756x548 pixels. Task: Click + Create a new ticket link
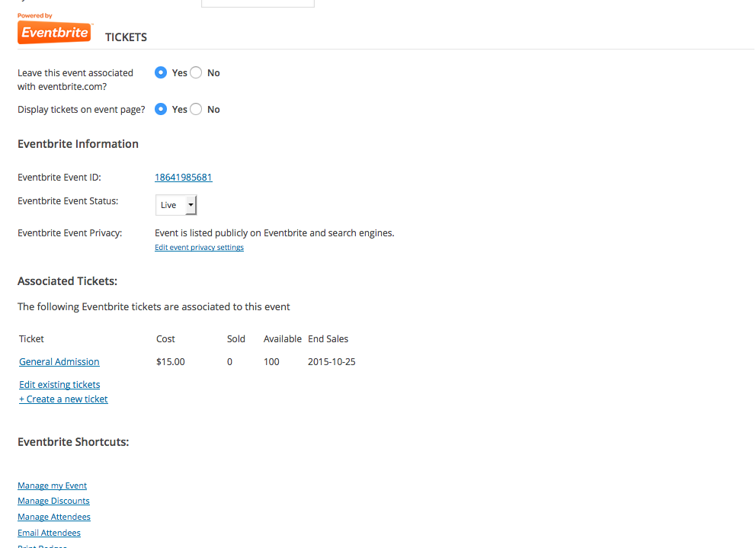(64, 399)
